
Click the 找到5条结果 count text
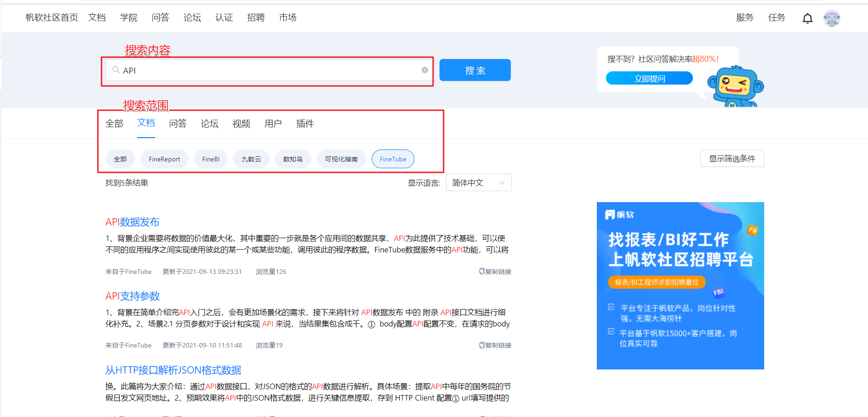127,183
